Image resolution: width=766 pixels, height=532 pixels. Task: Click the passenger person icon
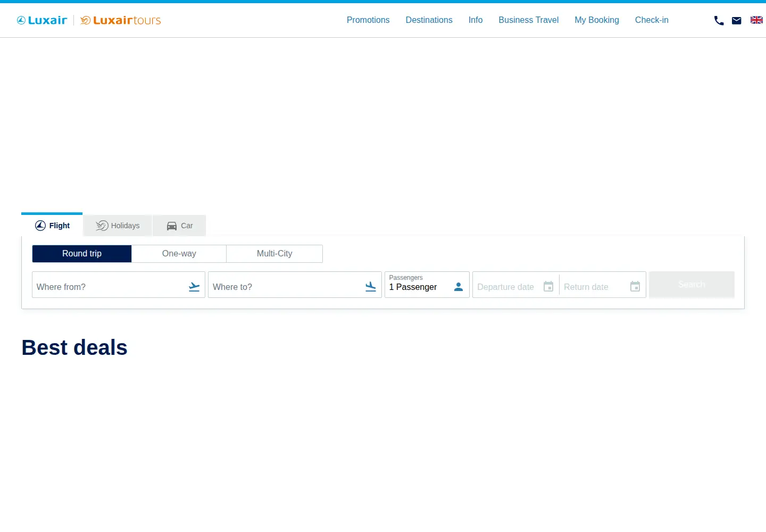(459, 287)
